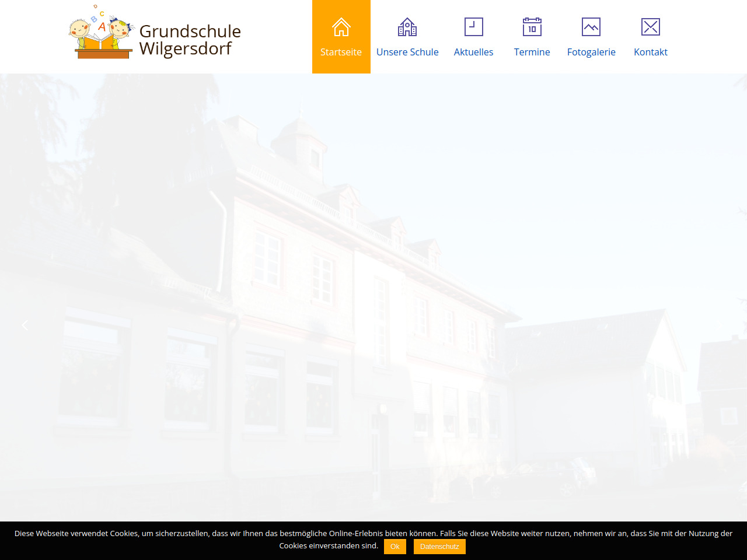The height and width of the screenshot is (560, 747).
Task: Accept cookies with the Ok button
Action: [395, 547]
